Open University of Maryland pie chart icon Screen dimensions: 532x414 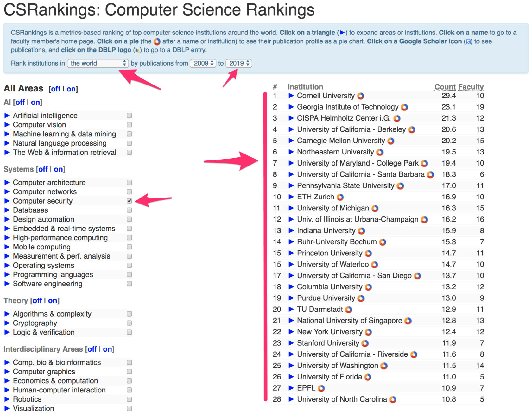click(x=424, y=163)
